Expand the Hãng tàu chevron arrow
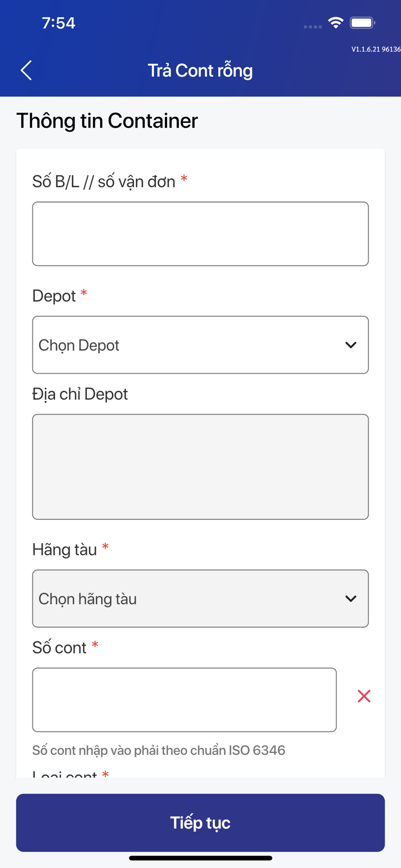 point(351,598)
